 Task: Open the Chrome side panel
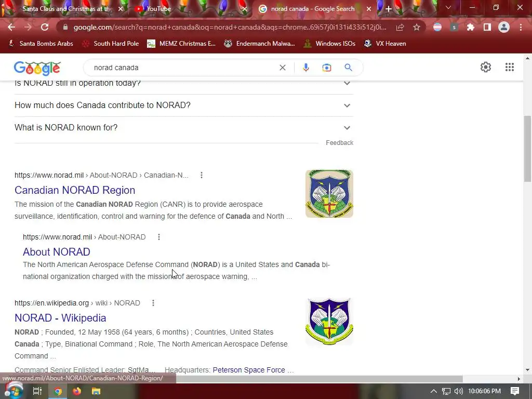click(487, 27)
